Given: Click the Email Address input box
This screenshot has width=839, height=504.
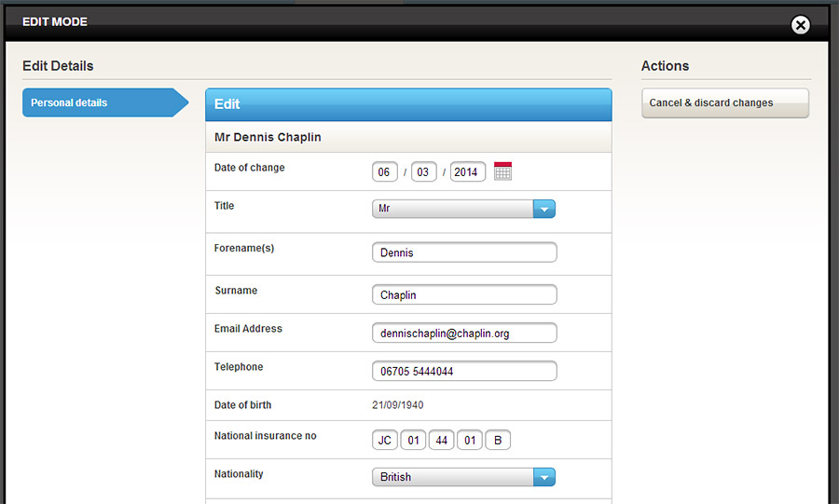Looking at the screenshot, I should [x=463, y=334].
